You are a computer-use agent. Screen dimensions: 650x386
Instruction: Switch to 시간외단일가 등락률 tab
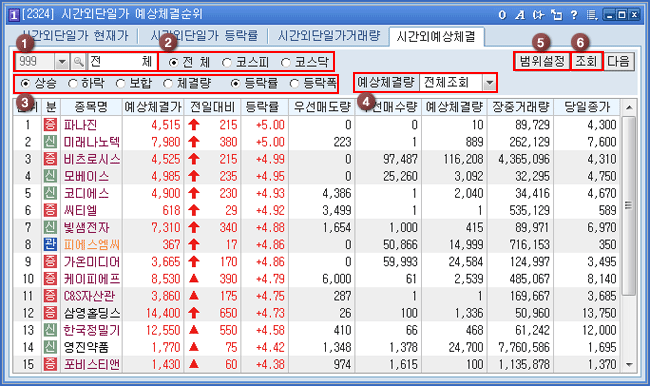point(204,36)
